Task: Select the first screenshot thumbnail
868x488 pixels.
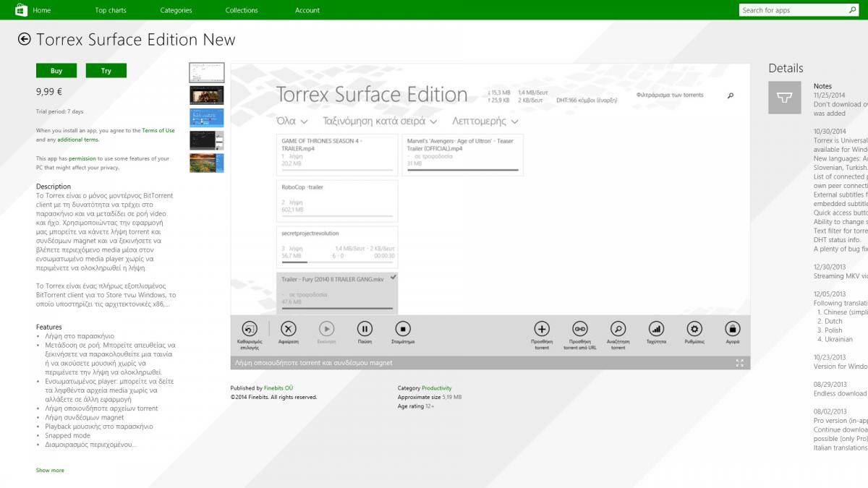Action: [x=207, y=73]
